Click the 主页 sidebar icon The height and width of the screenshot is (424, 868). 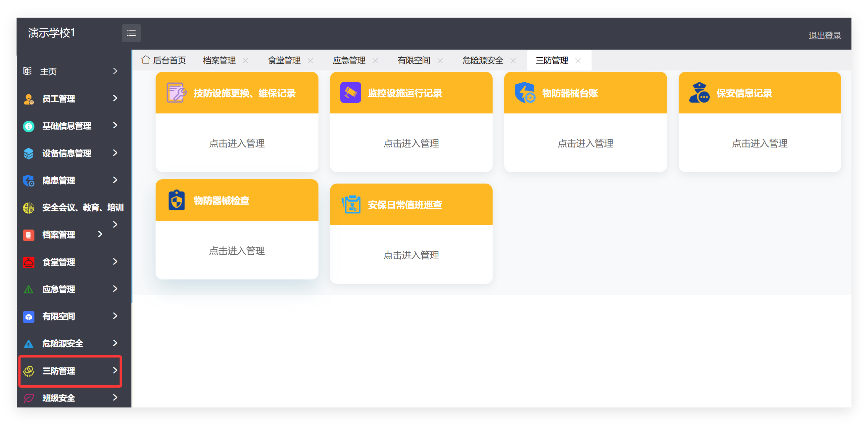pos(27,71)
